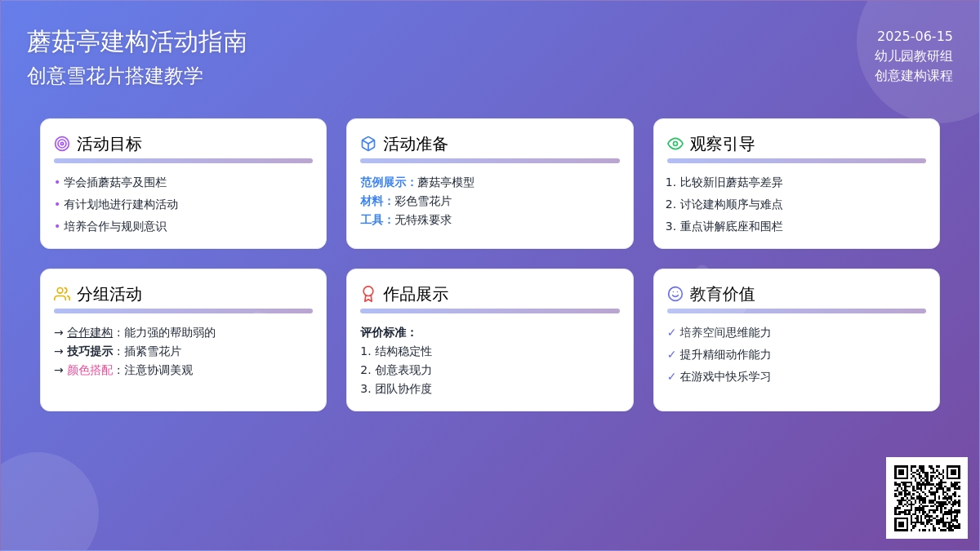Click the item 讨论建构顺序与难点

click(x=732, y=204)
